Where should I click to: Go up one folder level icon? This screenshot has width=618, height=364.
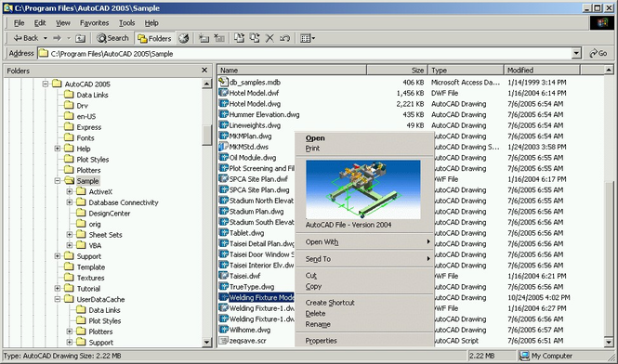pyautogui.click(x=81, y=38)
